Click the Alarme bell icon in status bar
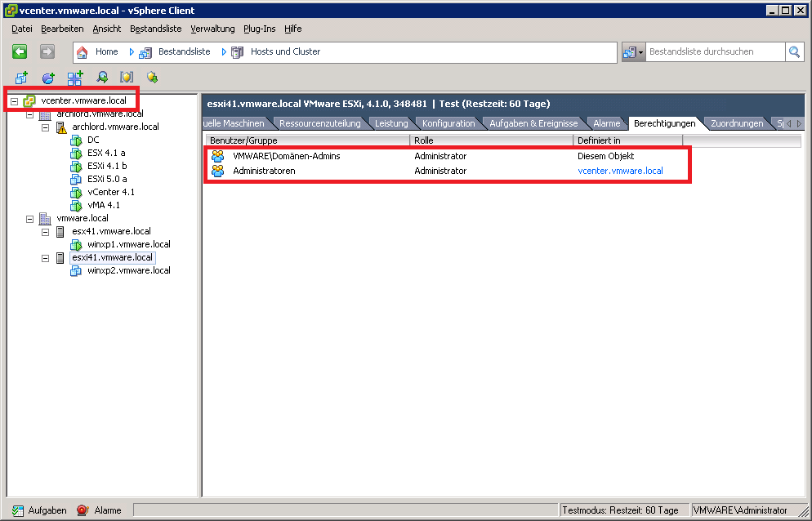Viewport: 812px width, 521px height. pyautogui.click(x=83, y=510)
